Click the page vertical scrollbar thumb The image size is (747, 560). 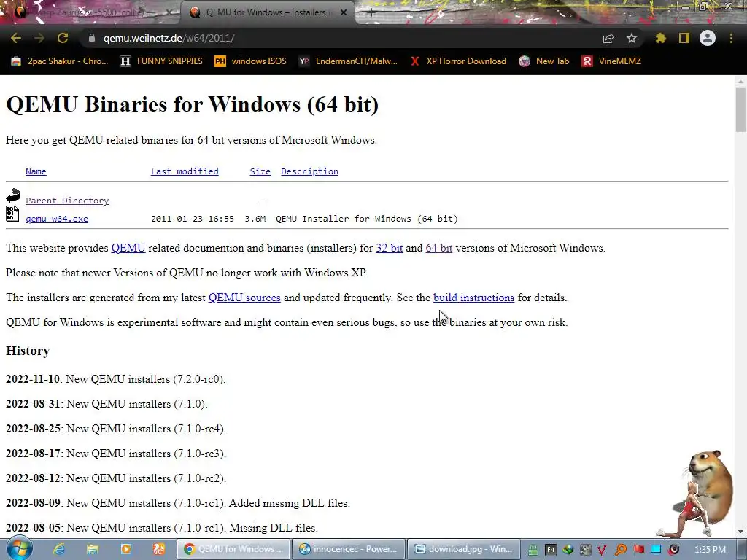point(740,109)
